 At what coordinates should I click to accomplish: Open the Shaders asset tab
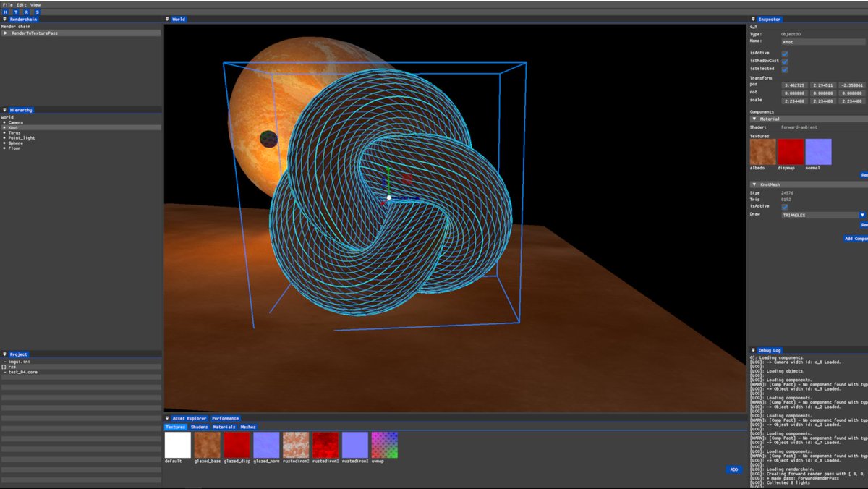click(200, 427)
